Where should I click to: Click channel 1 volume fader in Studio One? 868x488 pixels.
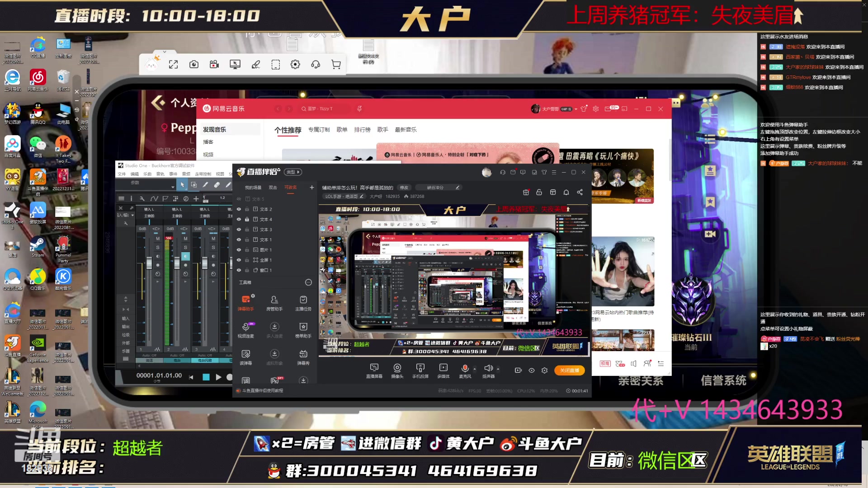(x=149, y=263)
